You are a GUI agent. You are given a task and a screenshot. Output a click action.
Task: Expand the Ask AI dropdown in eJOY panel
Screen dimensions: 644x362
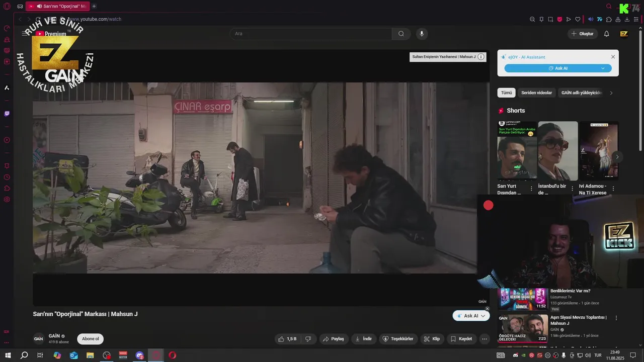tap(603, 68)
